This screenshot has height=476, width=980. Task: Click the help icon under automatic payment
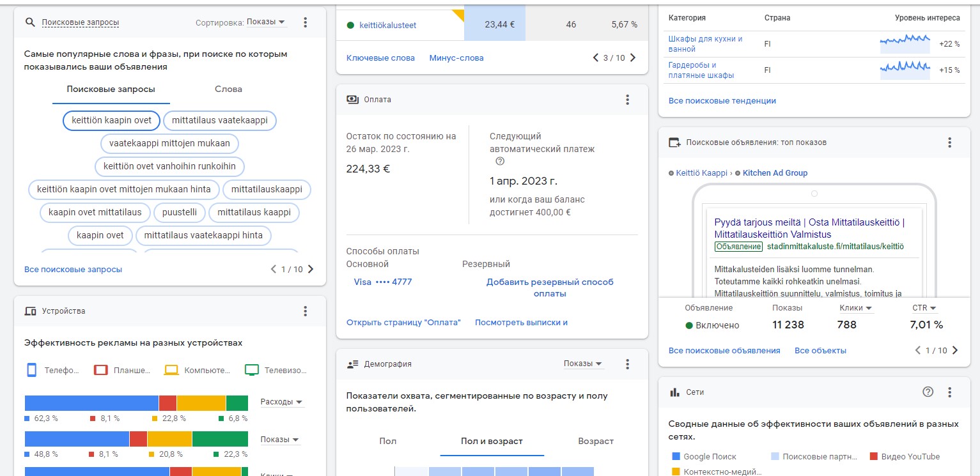(500, 161)
